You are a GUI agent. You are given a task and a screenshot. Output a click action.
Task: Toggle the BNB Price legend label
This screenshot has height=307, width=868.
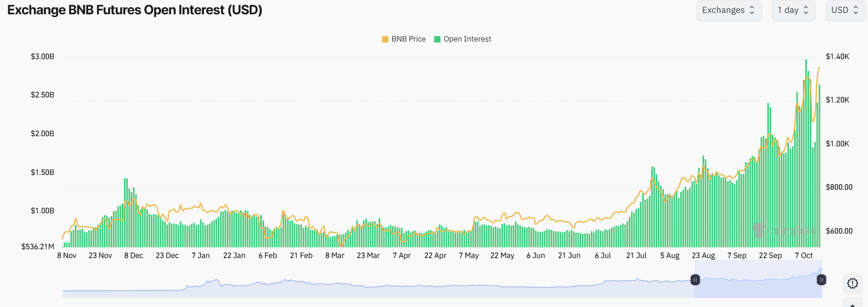pyautogui.click(x=408, y=39)
